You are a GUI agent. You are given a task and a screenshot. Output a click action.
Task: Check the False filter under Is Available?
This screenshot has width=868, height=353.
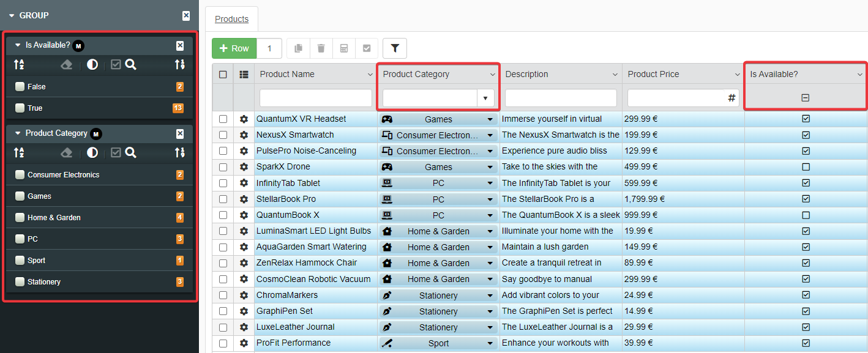tap(20, 87)
